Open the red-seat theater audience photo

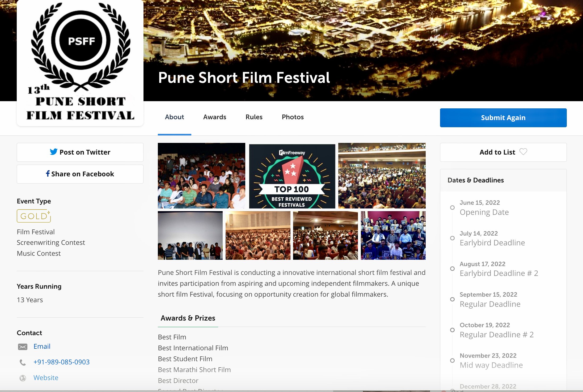pos(326,235)
